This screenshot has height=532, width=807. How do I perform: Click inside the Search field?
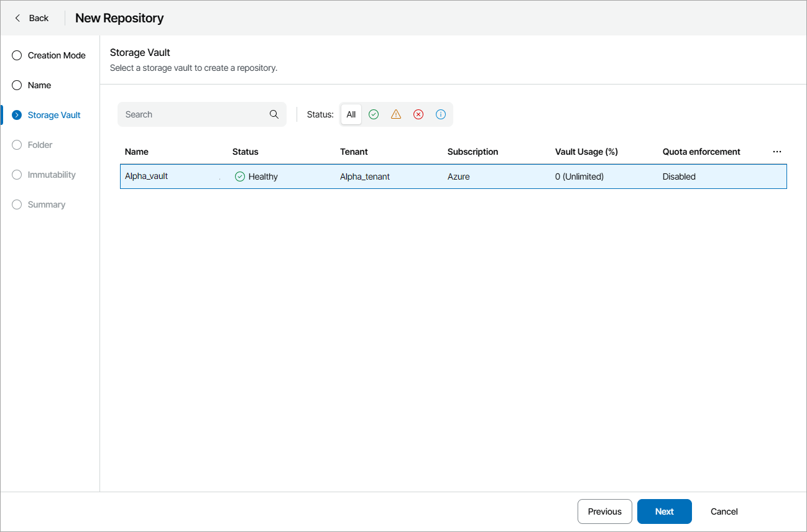(x=187, y=114)
